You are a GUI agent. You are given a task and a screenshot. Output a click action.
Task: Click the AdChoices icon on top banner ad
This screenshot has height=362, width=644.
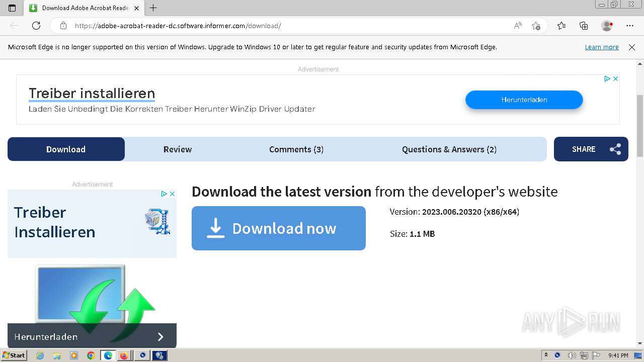607,79
